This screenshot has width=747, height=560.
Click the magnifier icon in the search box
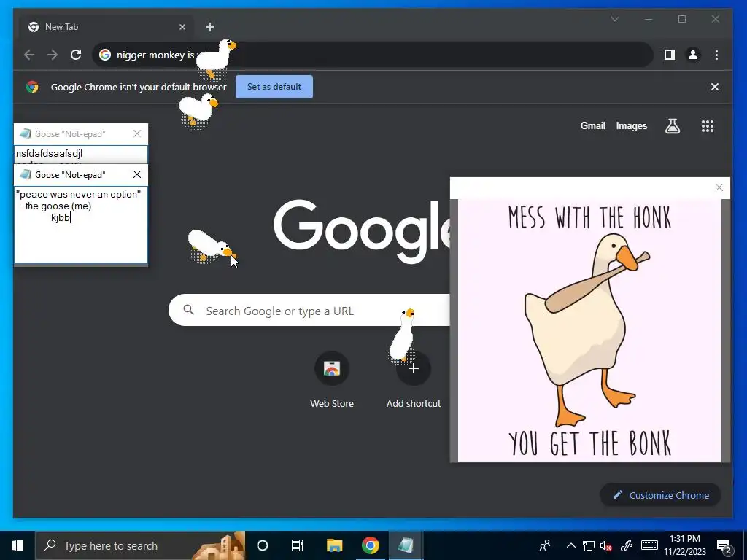[x=189, y=310]
